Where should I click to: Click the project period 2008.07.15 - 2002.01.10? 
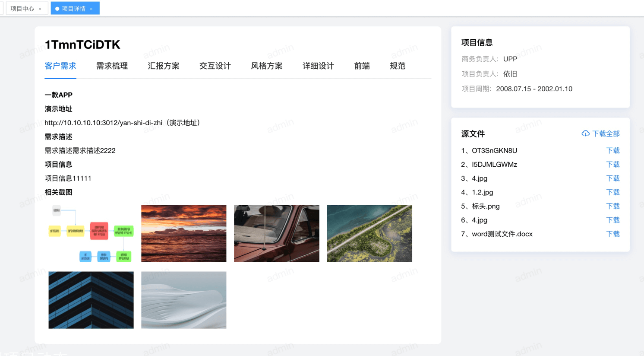[x=534, y=89]
